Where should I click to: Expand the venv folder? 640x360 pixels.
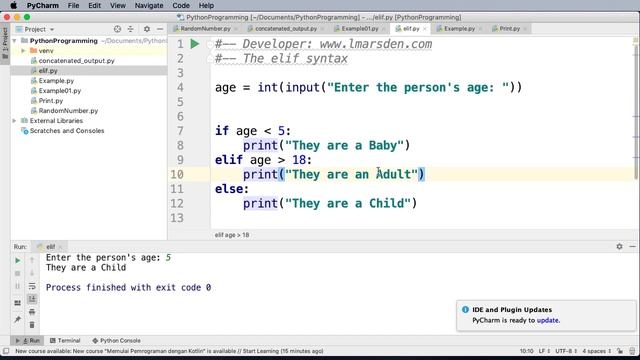pos(23,51)
